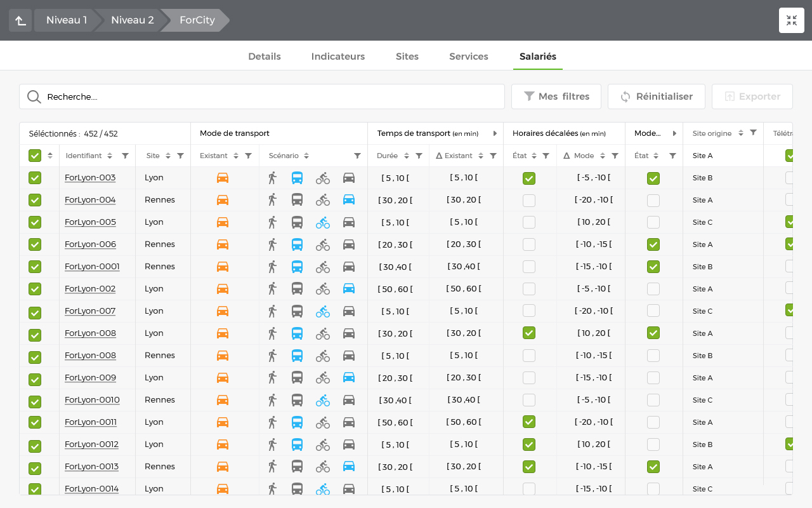The image size is (812, 508).
Task: Click ForCity breadcrumb item
Action: [x=197, y=20]
